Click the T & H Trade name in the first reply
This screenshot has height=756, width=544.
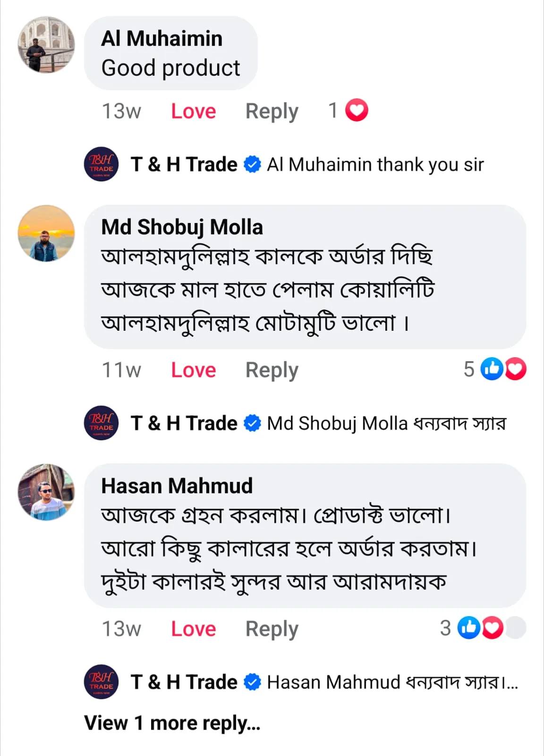click(x=184, y=164)
